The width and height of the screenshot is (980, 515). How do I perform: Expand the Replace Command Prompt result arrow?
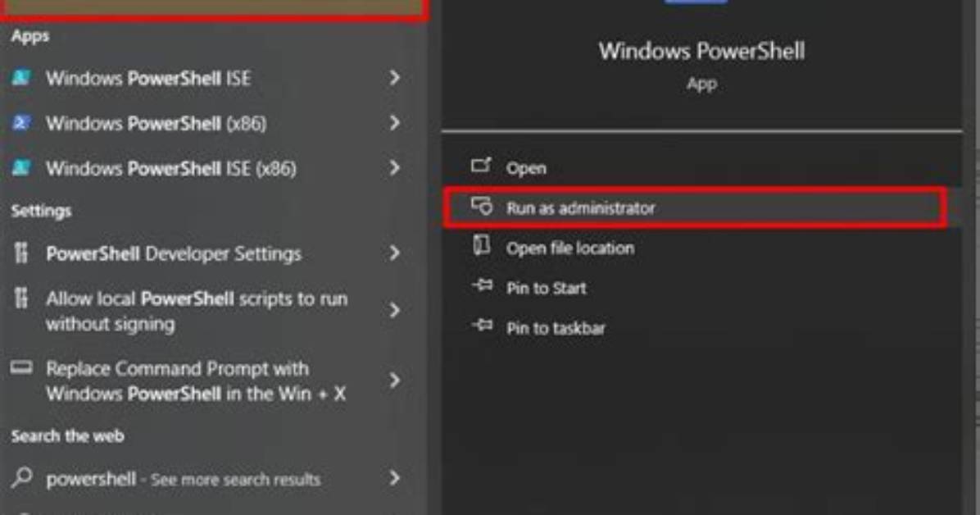[x=394, y=381]
